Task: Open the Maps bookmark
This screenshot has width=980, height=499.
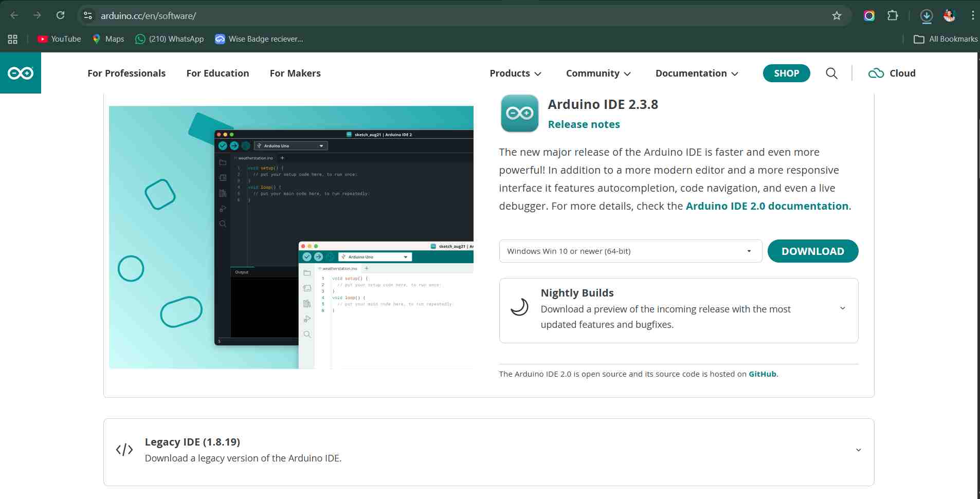Action: [x=108, y=39]
